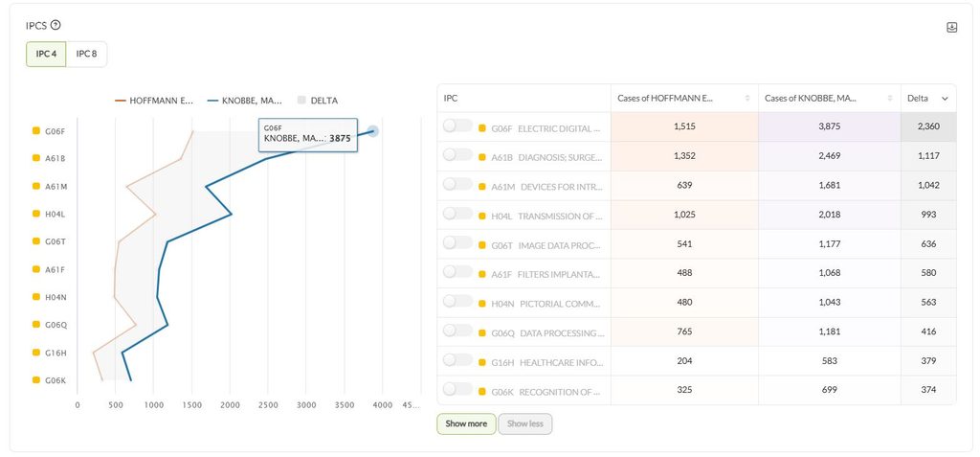Click the 2,018 KNOBBE cell
980x457 pixels.
[830, 214]
